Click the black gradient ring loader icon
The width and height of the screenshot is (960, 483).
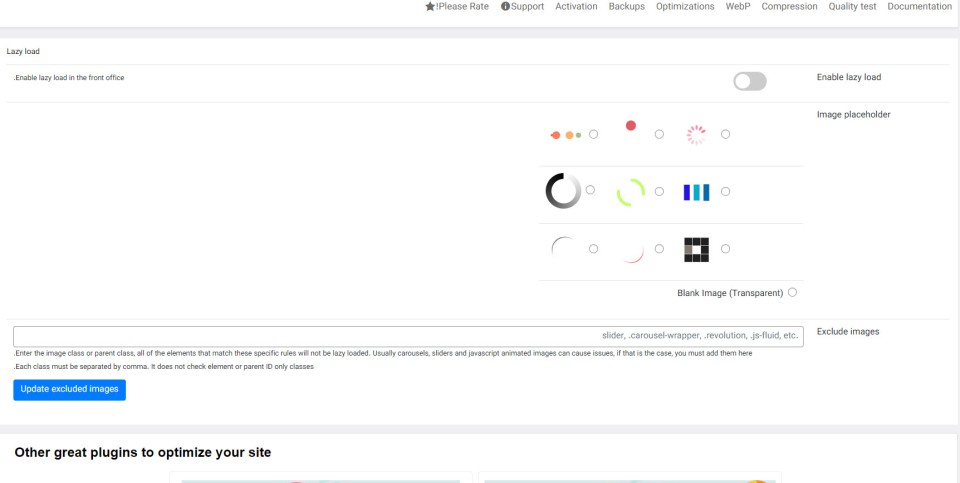[x=563, y=191]
